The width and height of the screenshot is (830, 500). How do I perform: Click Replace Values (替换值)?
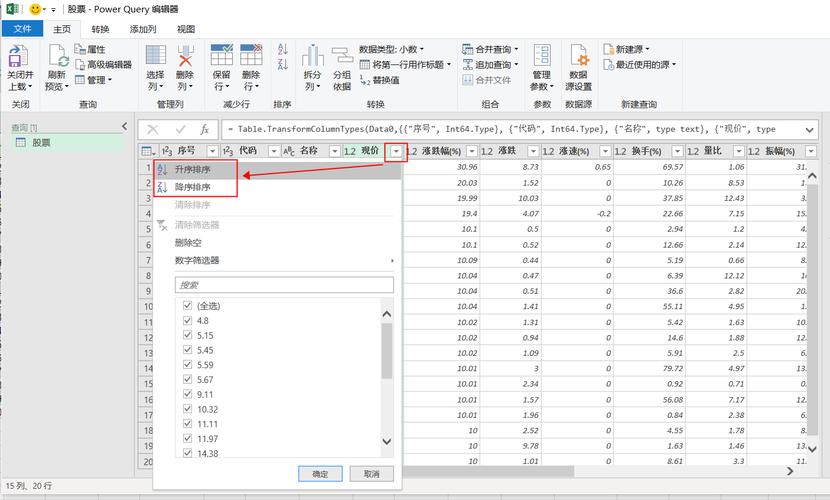click(380, 80)
